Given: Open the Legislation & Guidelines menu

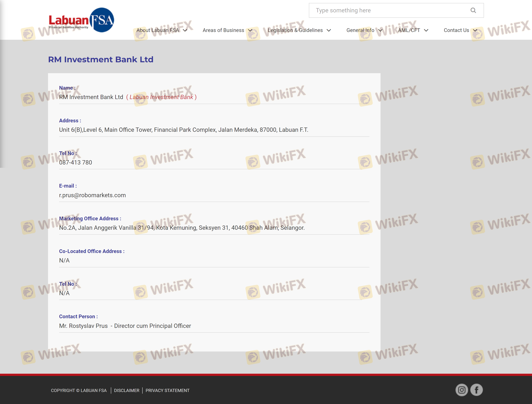Looking at the screenshot, I should pos(295,30).
